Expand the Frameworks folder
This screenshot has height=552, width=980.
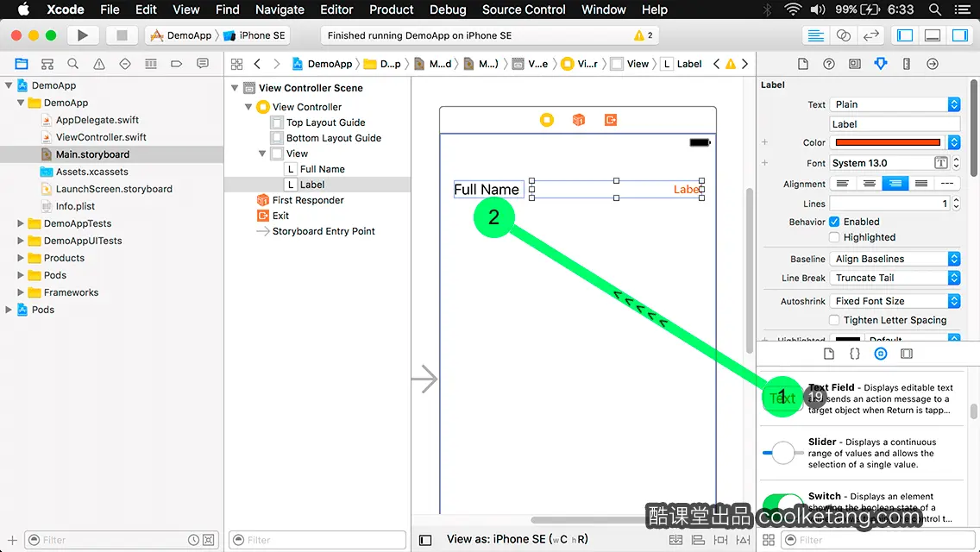tap(21, 292)
